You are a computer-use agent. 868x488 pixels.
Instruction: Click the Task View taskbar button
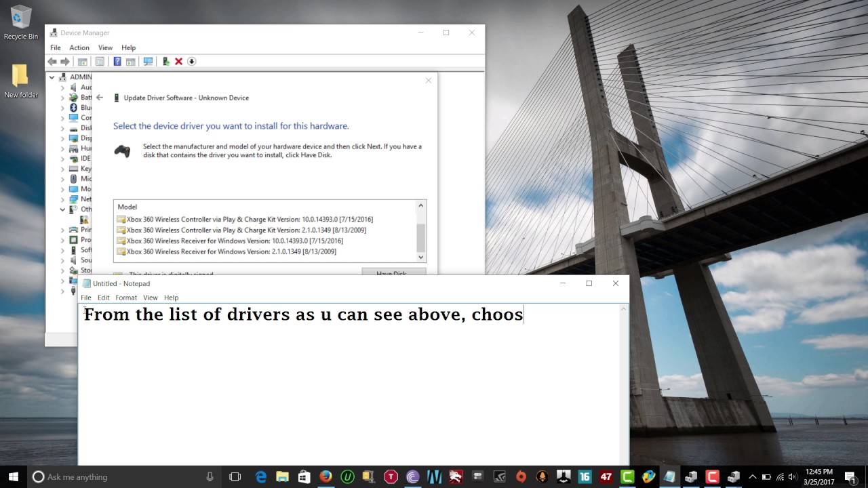coord(235,476)
